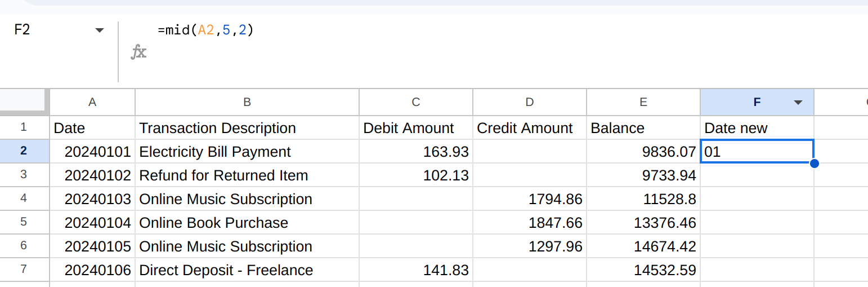The width and height of the screenshot is (868, 287).
Task: Open column F header dropdown arrow
Action: coord(798,102)
